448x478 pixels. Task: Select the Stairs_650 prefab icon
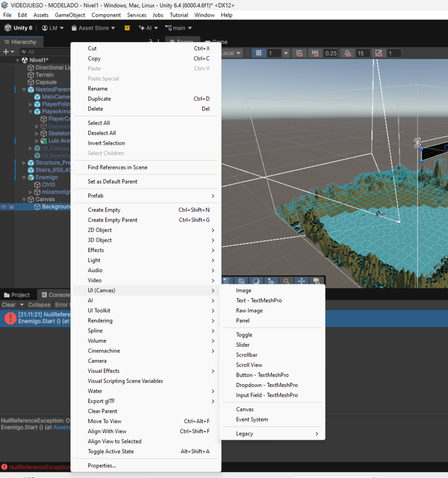(x=31, y=170)
